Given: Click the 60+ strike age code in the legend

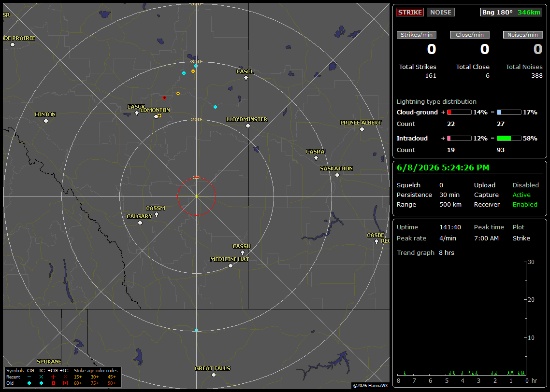Looking at the screenshot, I should (x=78, y=383).
